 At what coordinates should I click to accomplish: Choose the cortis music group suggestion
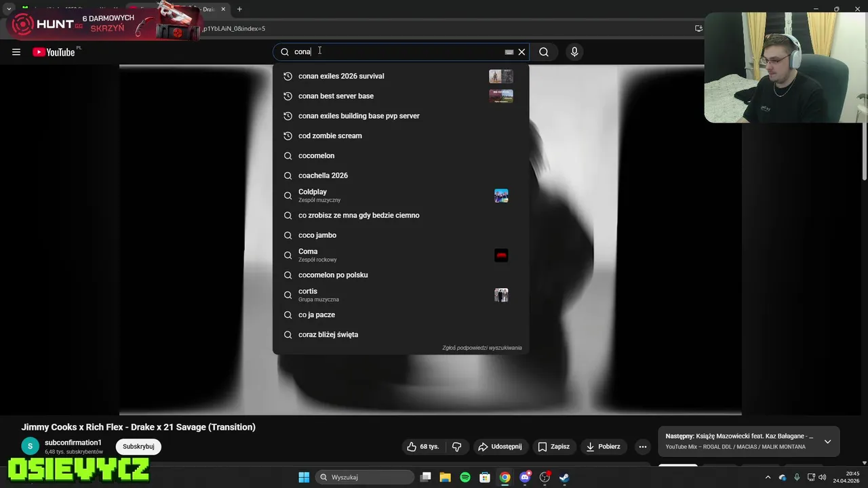401,295
